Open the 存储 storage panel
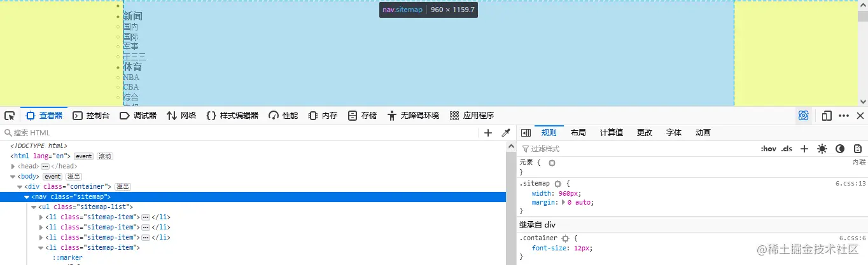 click(362, 116)
